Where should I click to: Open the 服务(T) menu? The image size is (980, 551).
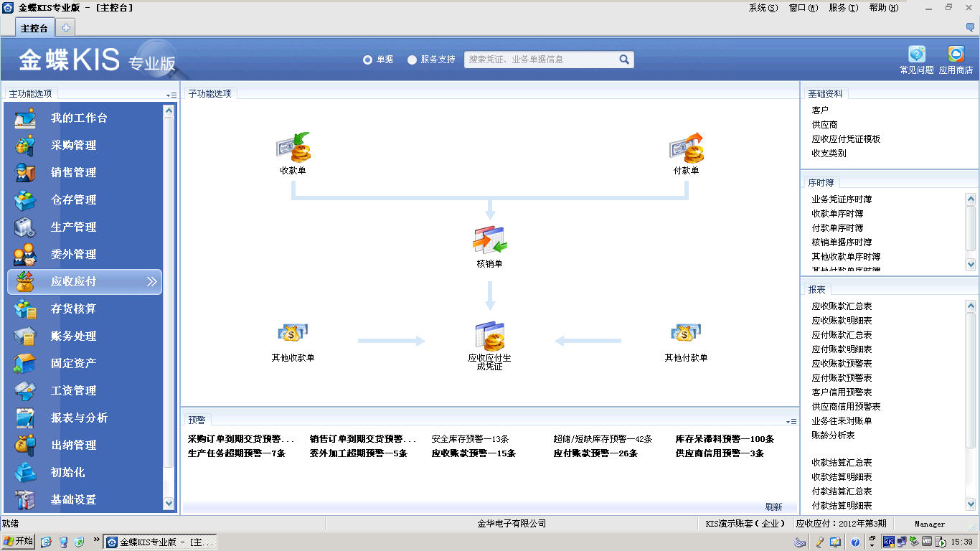coord(843,8)
